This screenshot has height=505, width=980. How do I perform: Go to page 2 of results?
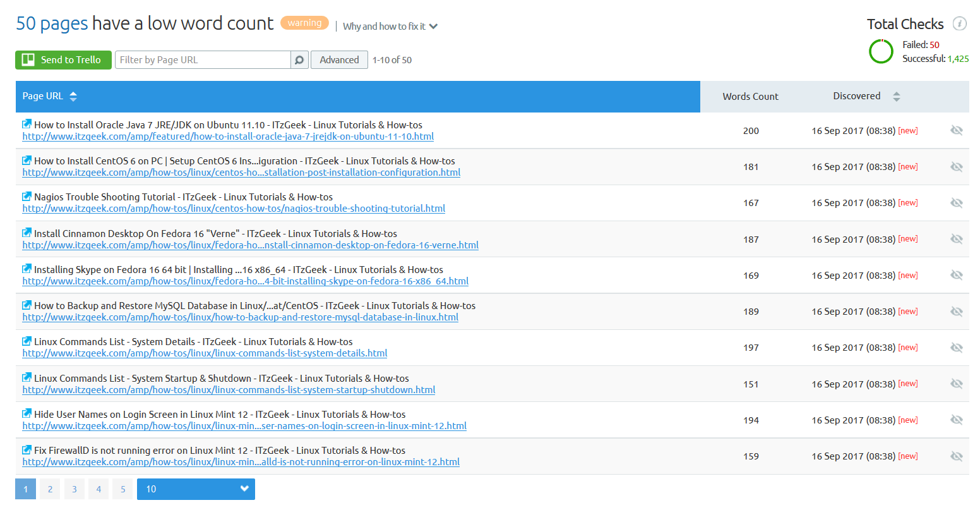click(50, 489)
